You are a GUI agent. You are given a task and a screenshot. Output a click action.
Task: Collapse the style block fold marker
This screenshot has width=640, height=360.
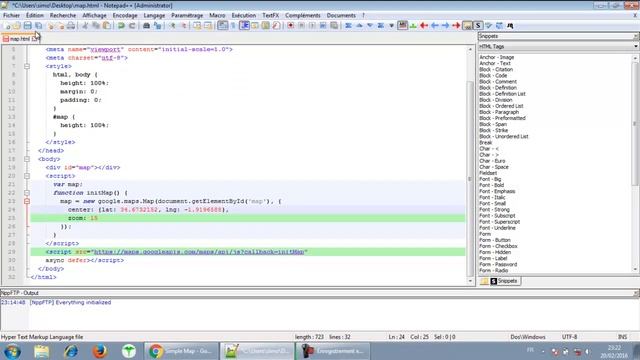tap(27, 66)
